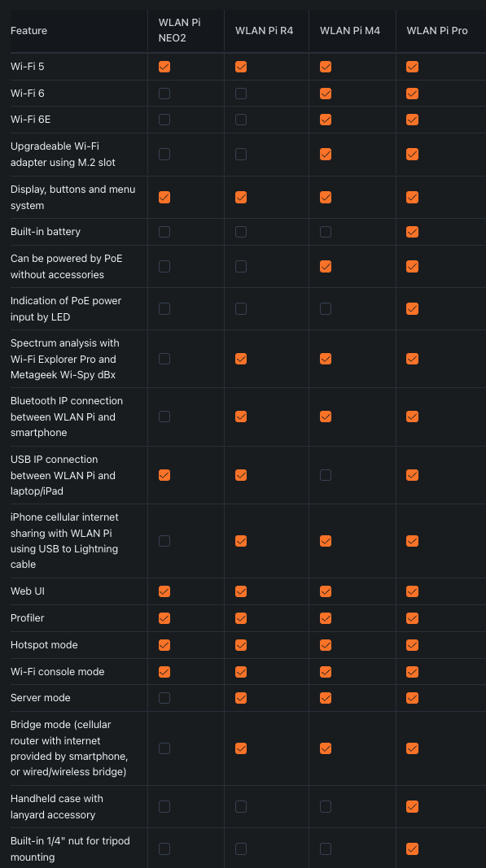Check the upgradeable Wi-Fi adapter box for WLAN Pi NEO2

164,155
